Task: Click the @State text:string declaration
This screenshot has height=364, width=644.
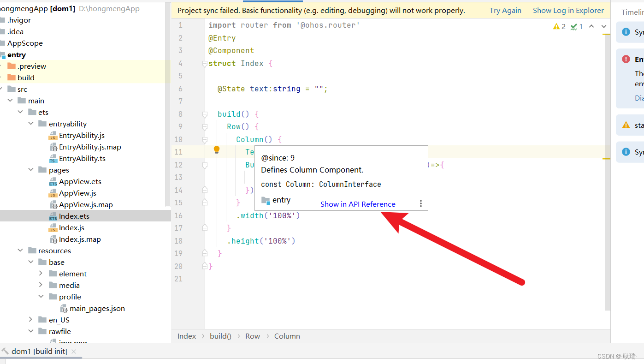Action: (x=272, y=89)
